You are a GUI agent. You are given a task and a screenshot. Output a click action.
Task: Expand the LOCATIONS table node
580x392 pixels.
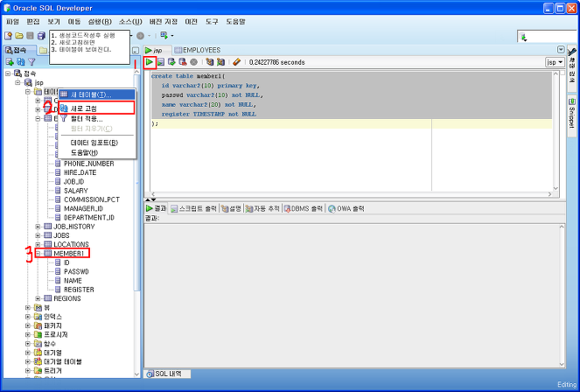click(38, 244)
